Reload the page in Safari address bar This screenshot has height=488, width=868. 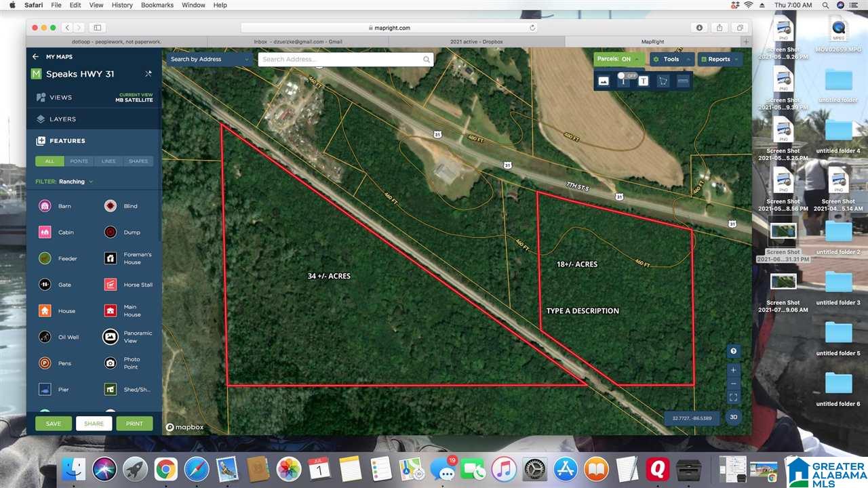532,28
